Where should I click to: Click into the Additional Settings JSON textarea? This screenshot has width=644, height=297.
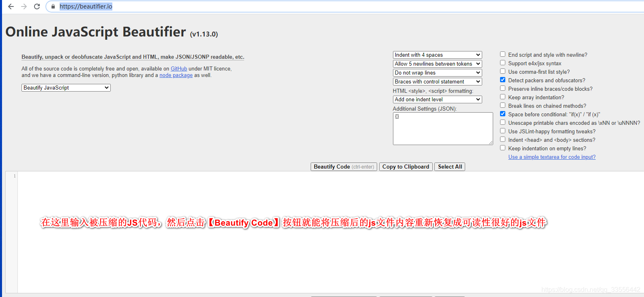[x=443, y=128]
